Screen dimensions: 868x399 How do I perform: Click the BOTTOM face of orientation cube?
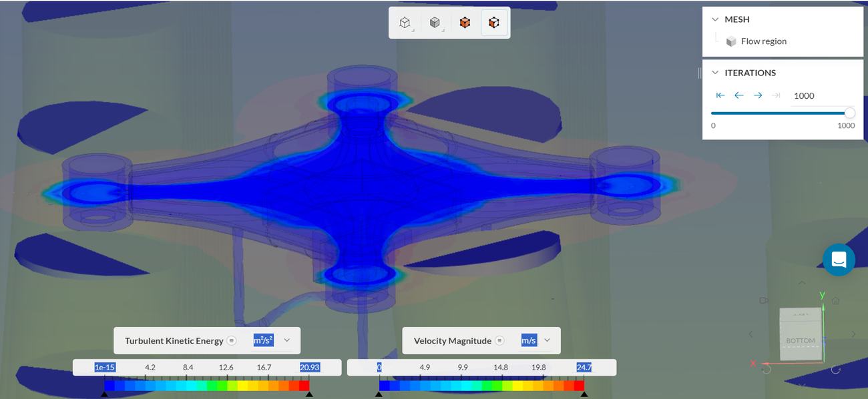800,340
